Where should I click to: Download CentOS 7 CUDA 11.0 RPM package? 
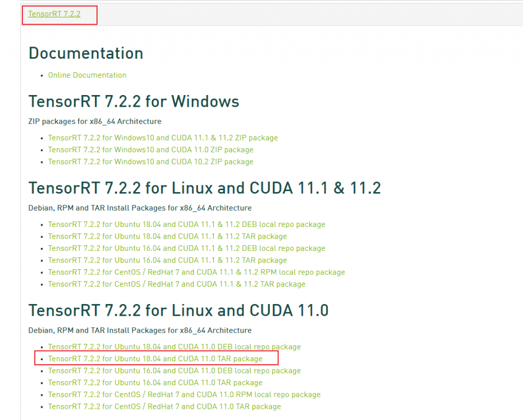(x=184, y=394)
